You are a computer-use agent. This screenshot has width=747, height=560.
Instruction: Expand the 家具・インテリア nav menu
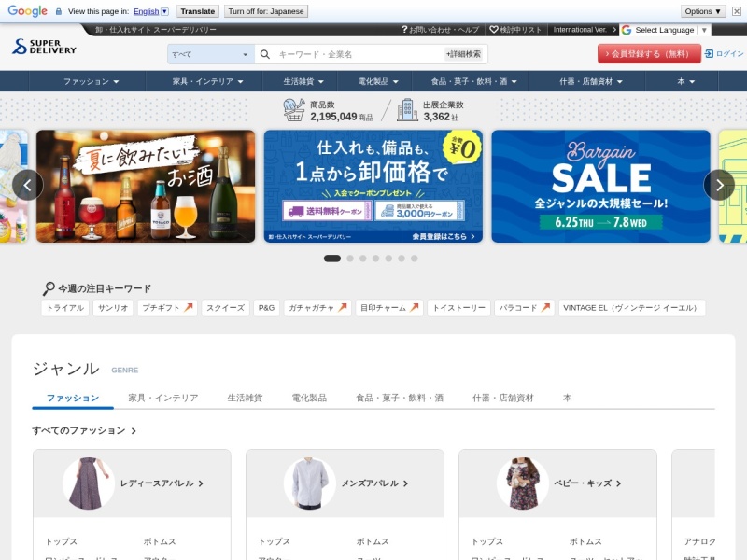tap(207, 81)
